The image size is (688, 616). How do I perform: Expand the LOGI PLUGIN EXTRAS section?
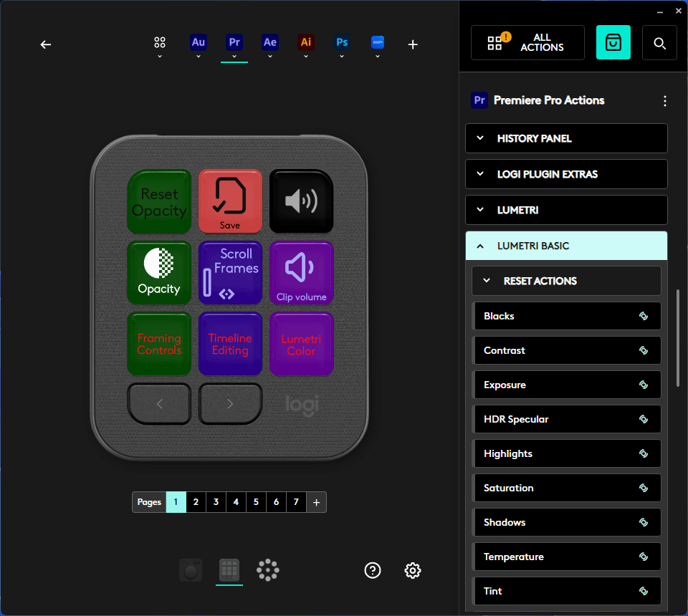566,174
